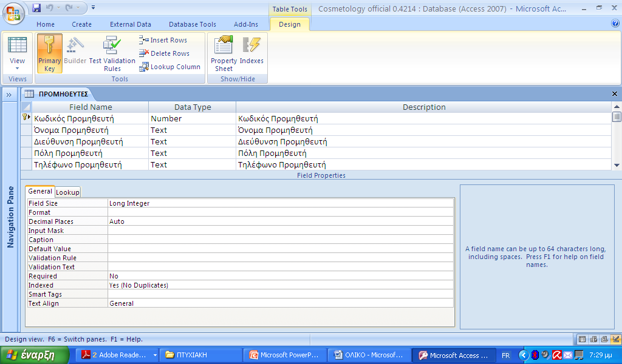Expand the View button dropdown arrow

(x=17, y=69)
